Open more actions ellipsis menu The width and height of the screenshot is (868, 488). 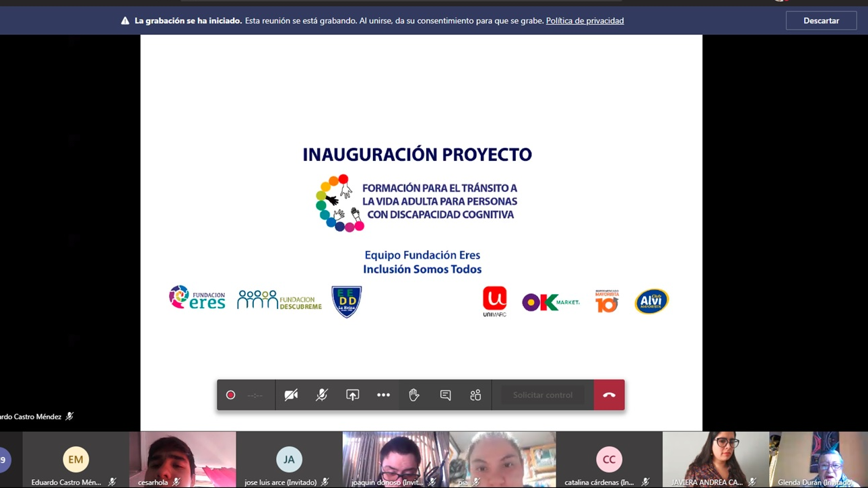383,395
